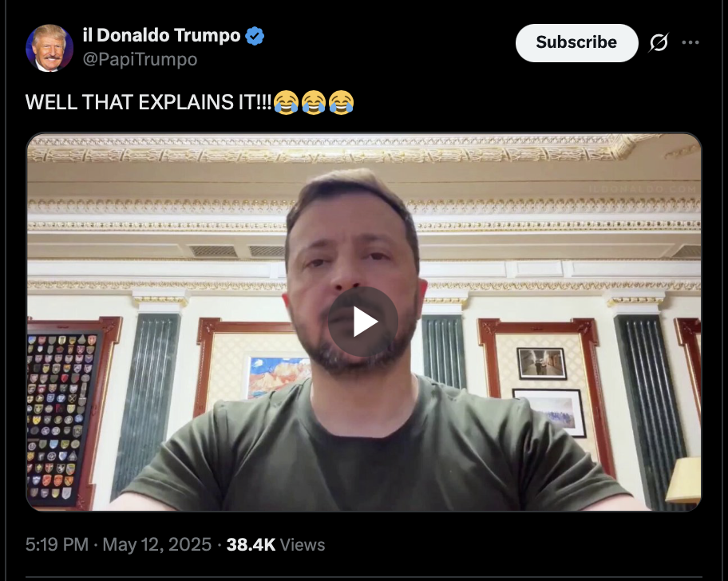Open the Grok explain-post icon

coord(659,42)
